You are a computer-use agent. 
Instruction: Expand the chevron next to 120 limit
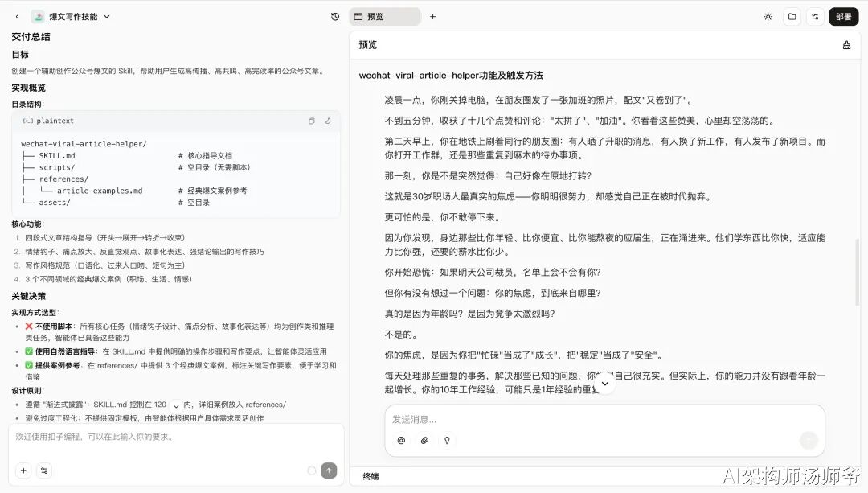point(175,405)
